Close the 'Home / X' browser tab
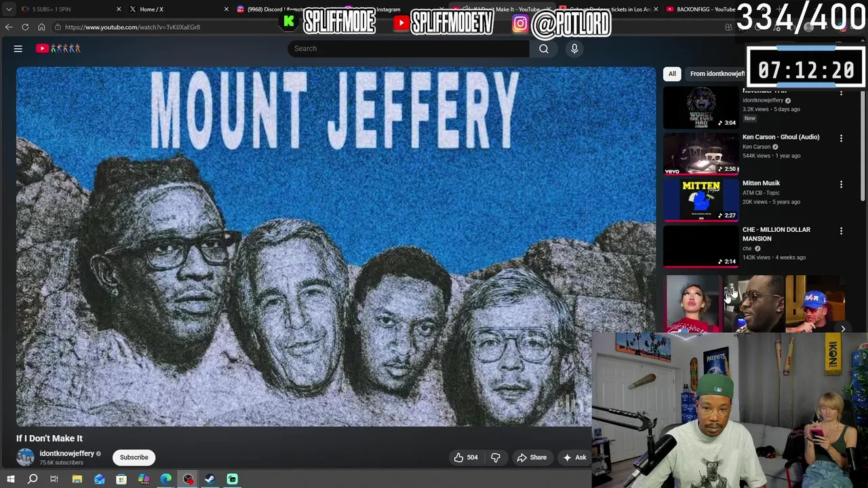The height and width of the screenshot is (488, 868). click(226, 9)
